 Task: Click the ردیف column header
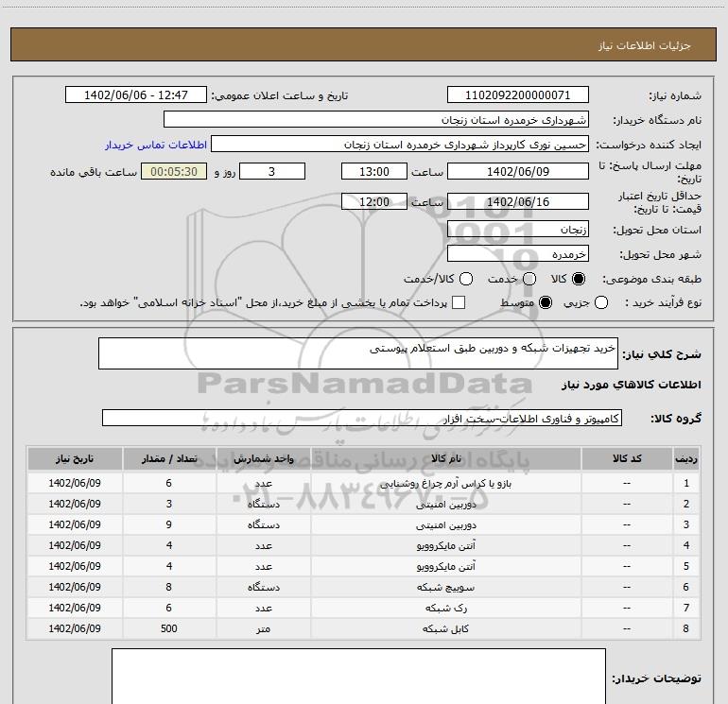coord(686,458)
